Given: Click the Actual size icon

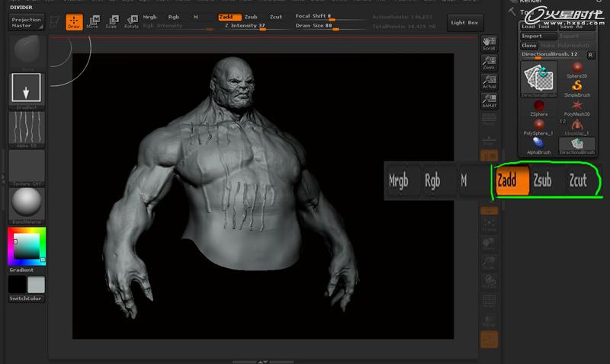Looking at the screenshot, I should (489, 81).
